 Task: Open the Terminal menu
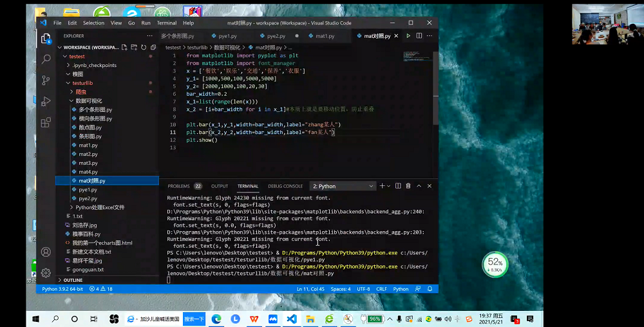click(166, 23)
